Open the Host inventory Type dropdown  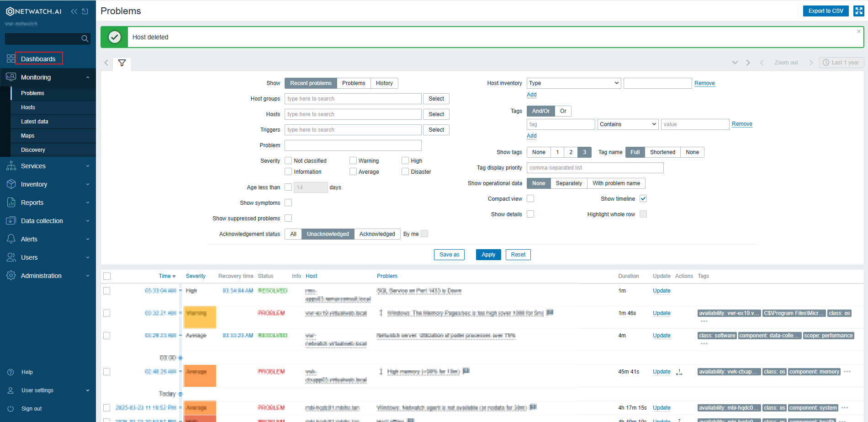click(573, 83)
